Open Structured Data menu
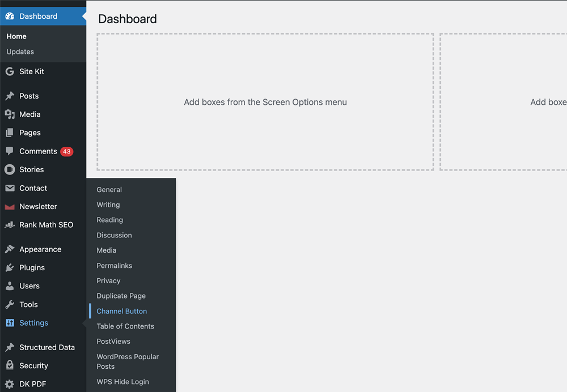Image resolution: width=567 pixels, height=392 pixels. pyautogui.click(x=47, y=348)
